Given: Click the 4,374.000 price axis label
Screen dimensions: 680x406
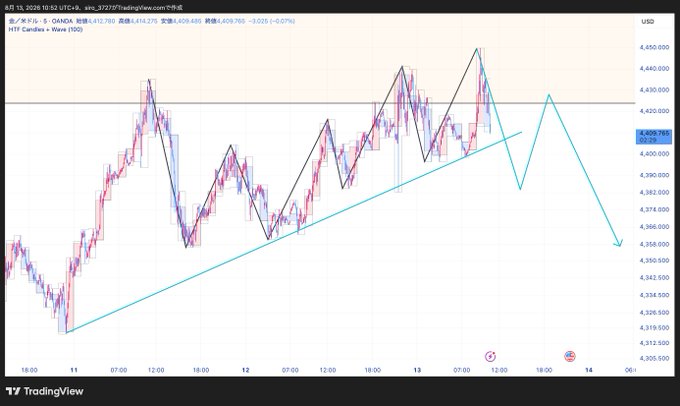Looking at the screenshot, I should point(654,209).
